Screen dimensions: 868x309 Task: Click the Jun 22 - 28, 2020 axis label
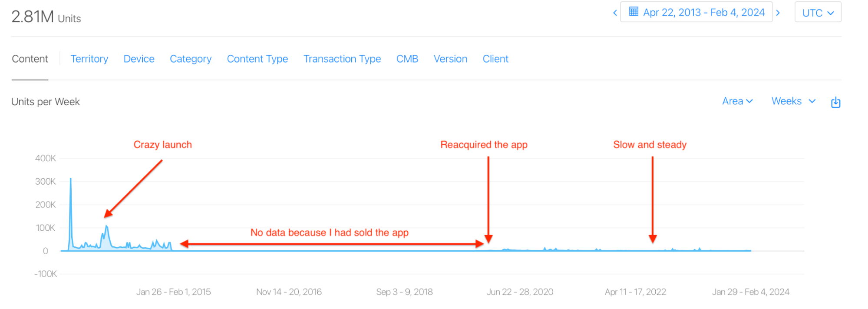pyautogui.click(x=520, y=292)
